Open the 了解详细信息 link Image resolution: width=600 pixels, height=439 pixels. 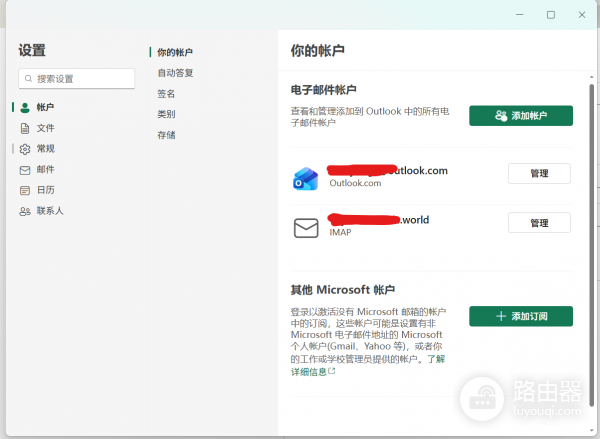point(312,371)
